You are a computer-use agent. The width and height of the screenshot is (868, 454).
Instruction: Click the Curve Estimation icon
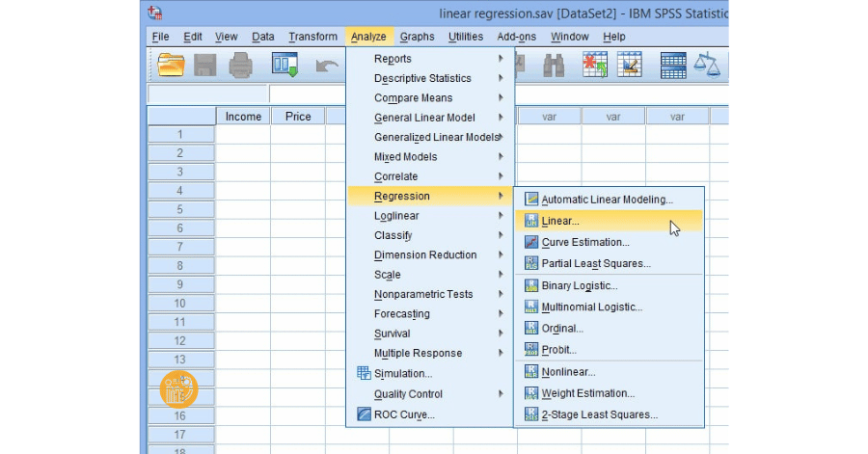click(531, 242)
